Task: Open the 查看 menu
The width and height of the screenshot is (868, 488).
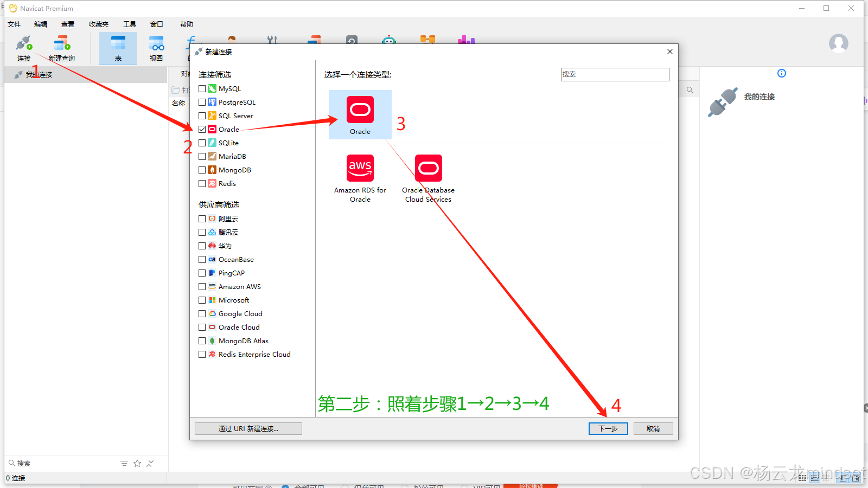Action: coord(68,24)
